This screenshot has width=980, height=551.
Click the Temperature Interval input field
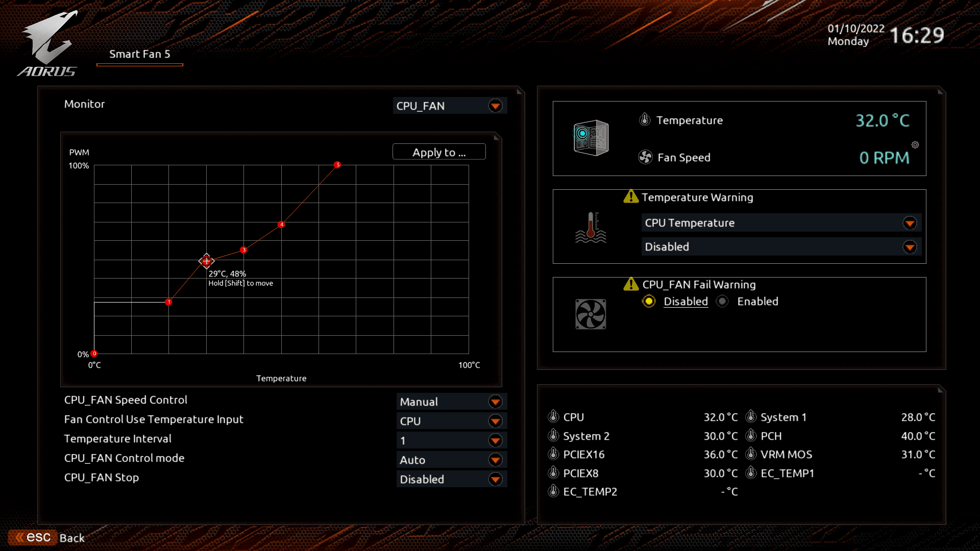point(448,440)
